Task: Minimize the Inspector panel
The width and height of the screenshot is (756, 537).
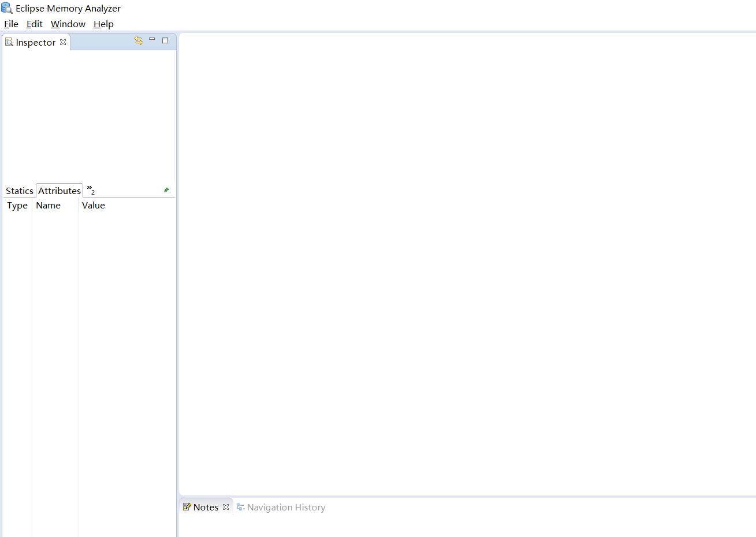Action: point(151,40)
